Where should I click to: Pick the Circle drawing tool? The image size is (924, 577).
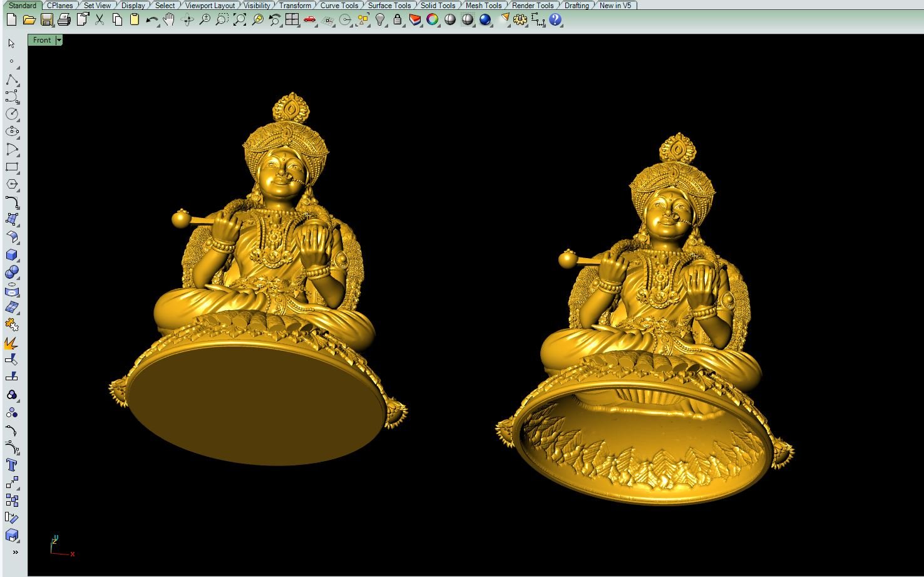pyautogui.click(x=11, y=114)
